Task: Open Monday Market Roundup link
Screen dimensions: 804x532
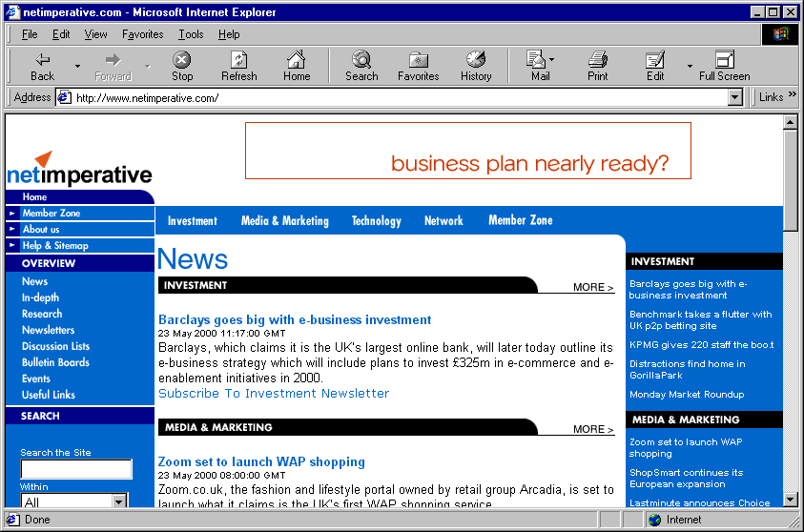Action: [687, 394]
